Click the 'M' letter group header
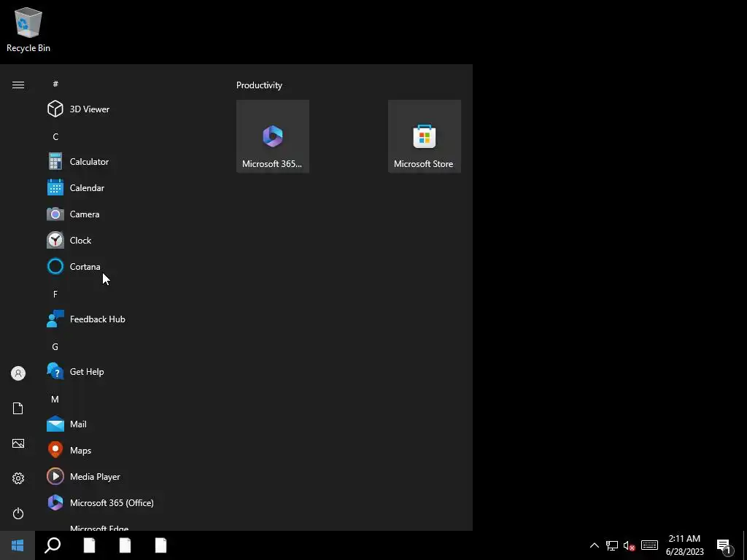The height and width of the screenshot is (560, 747). click(55, 399)
